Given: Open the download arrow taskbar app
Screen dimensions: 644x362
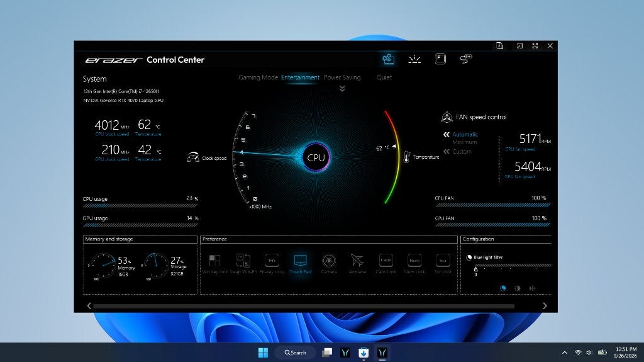Looking at the screenshot, I should tap(364, 353).
